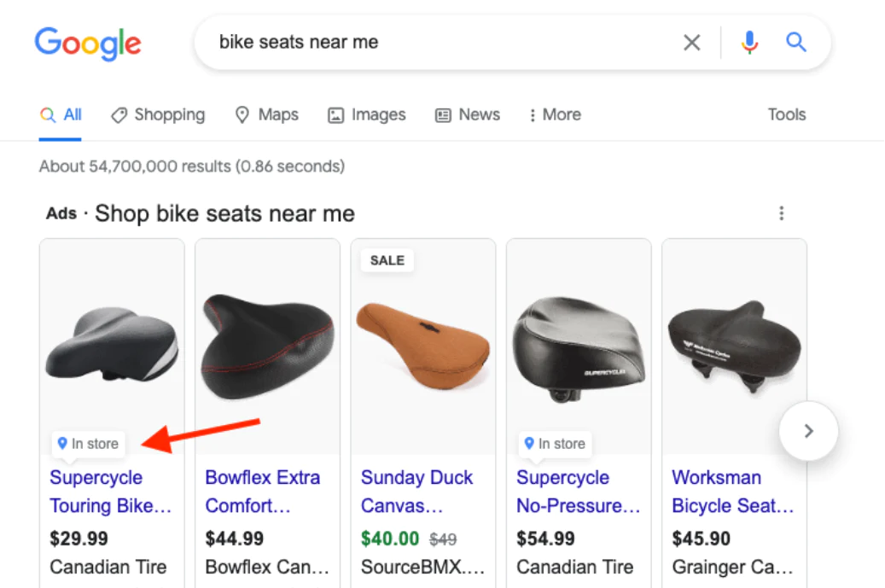Click the News icon
885x588 pixels.
[442, 114]
